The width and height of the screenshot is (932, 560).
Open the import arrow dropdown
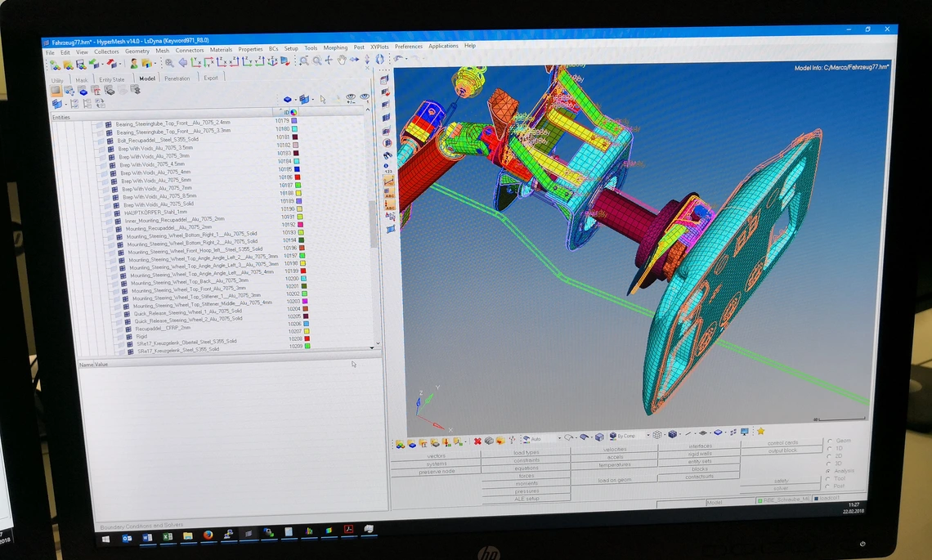(101, 64)
